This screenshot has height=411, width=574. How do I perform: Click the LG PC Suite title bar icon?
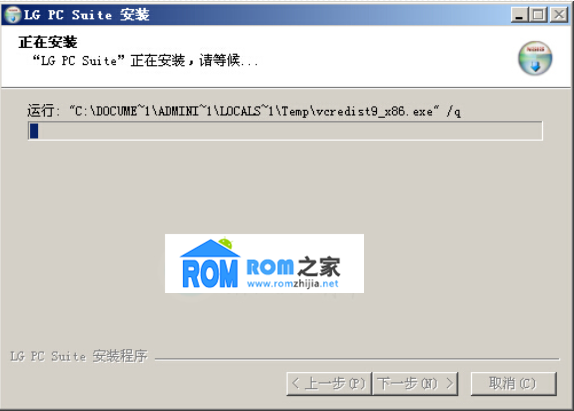(x=13, y=15)
